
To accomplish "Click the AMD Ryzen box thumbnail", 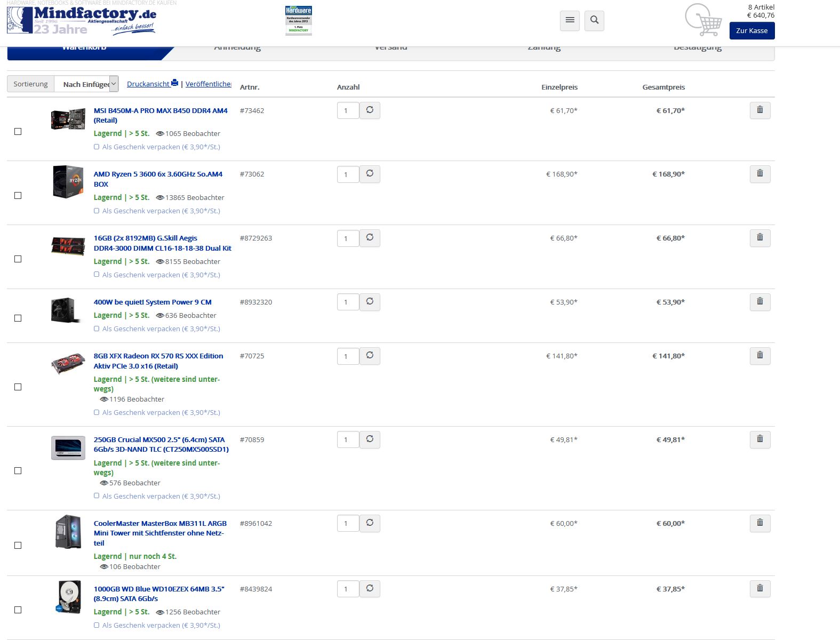I will click(68, 181).
